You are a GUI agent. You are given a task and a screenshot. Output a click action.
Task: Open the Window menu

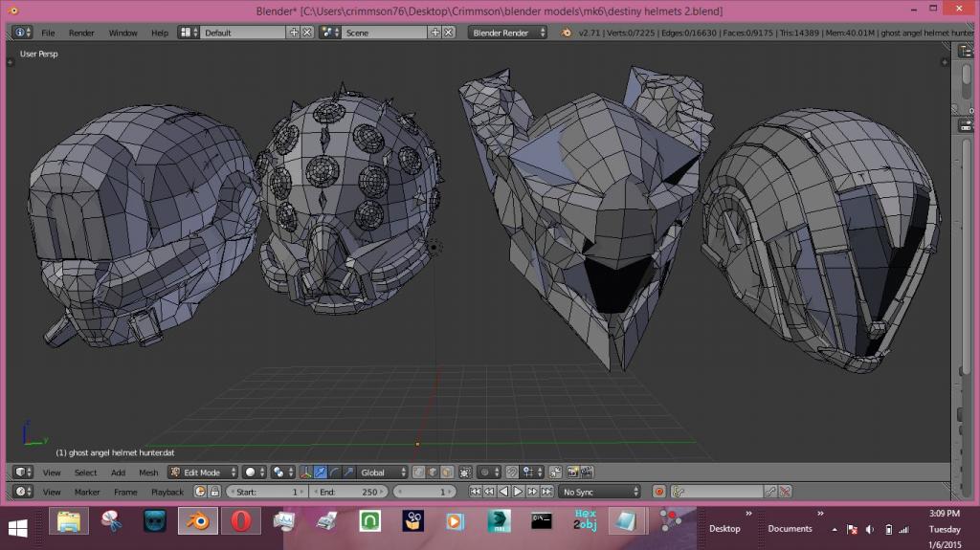122,33
